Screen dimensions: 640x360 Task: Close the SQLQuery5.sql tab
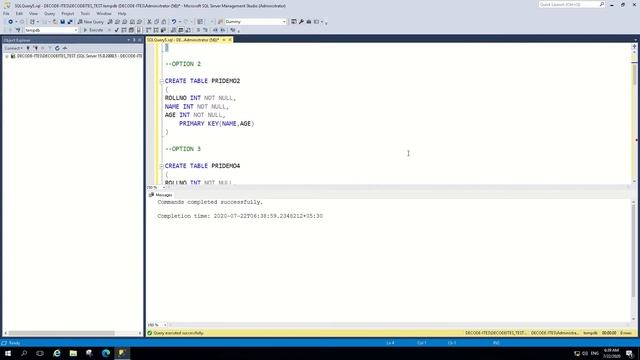[x=230, y=40]
